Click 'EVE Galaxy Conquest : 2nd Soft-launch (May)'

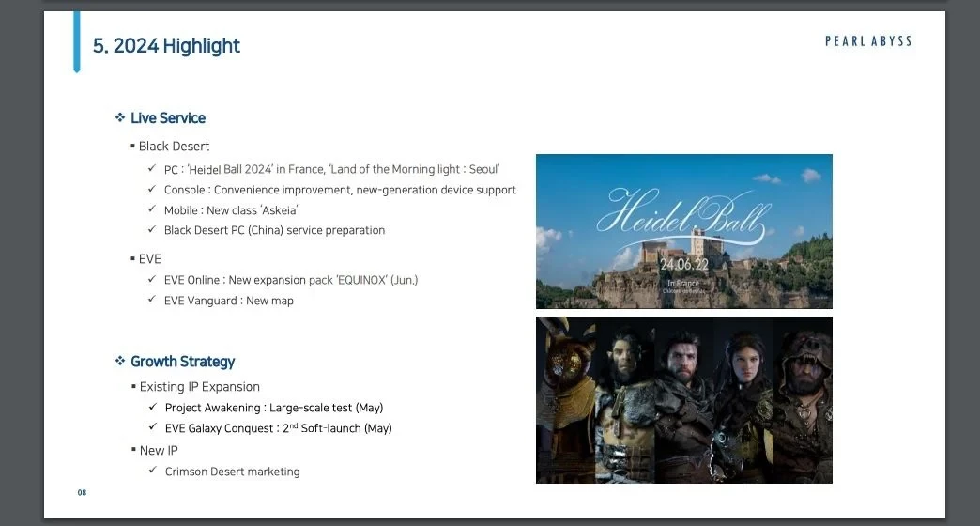[x=278, y=428]
